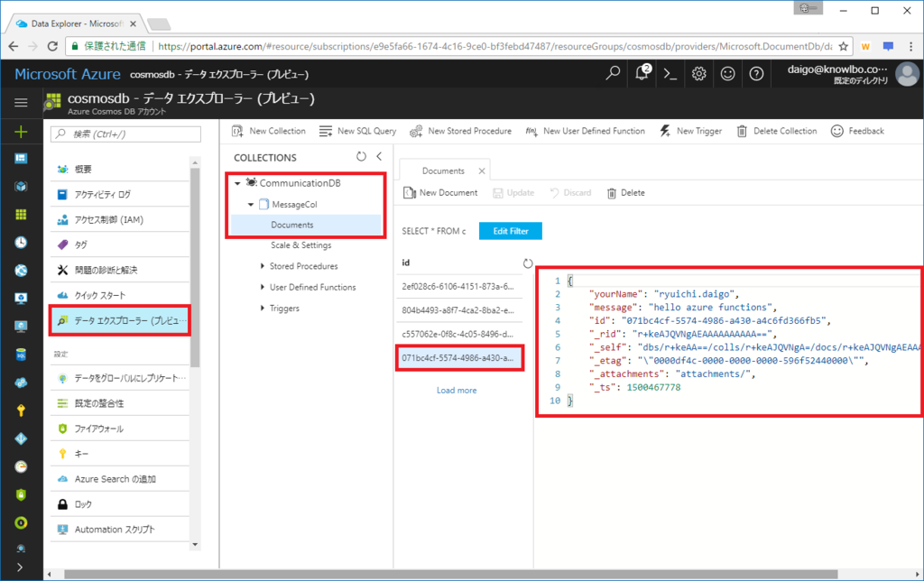Open Scale & Settings item

point(300,245)
